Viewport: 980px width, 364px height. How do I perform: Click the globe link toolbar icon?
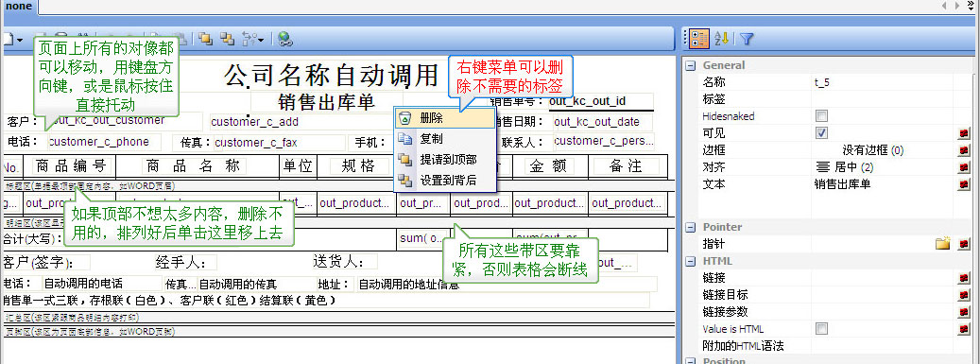285,39
